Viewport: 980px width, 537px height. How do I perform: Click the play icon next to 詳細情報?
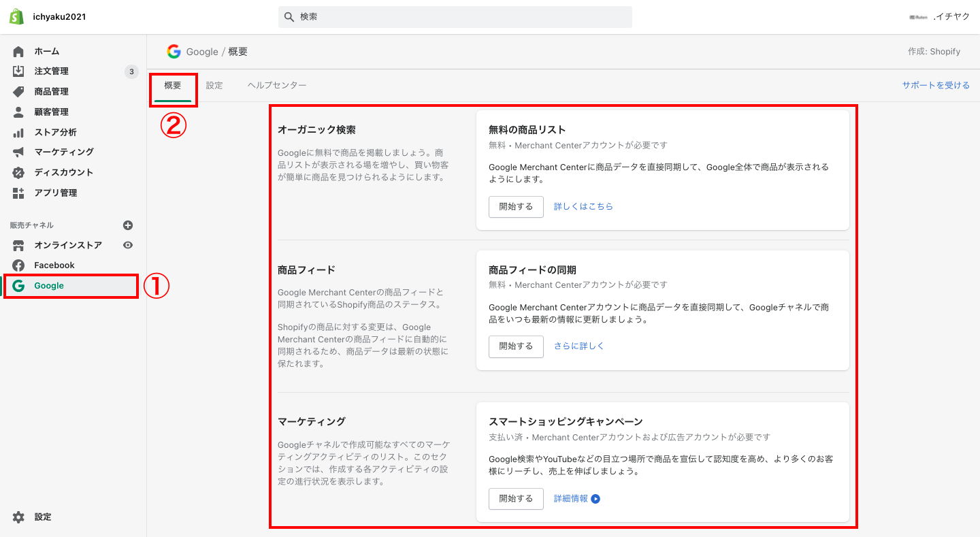coord(595,499)
